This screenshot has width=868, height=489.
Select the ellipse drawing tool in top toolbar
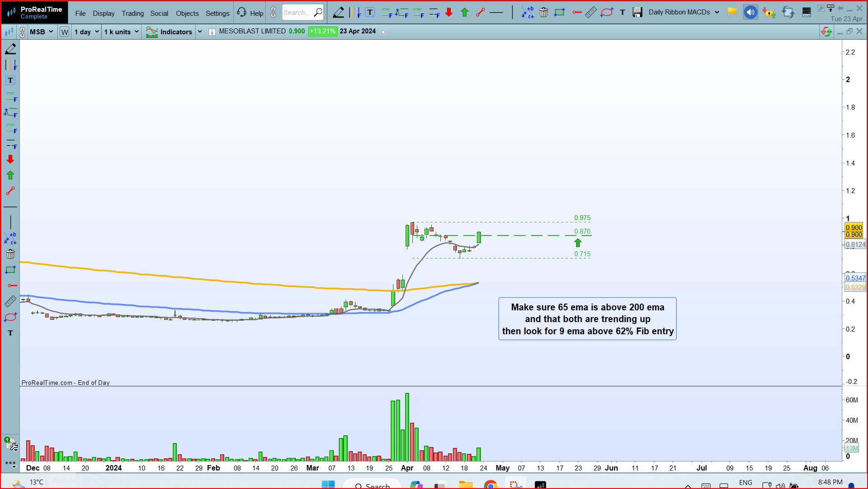tap(607, 13)
